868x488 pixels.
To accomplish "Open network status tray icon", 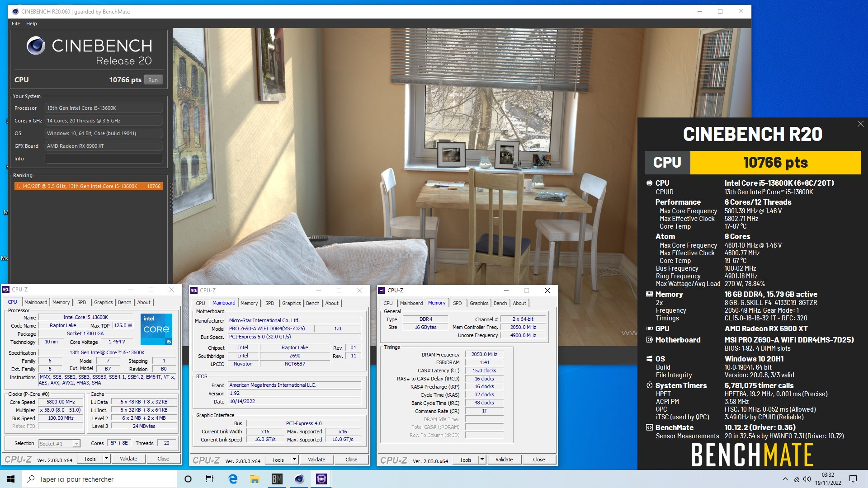I will click(x=796, y=479).
